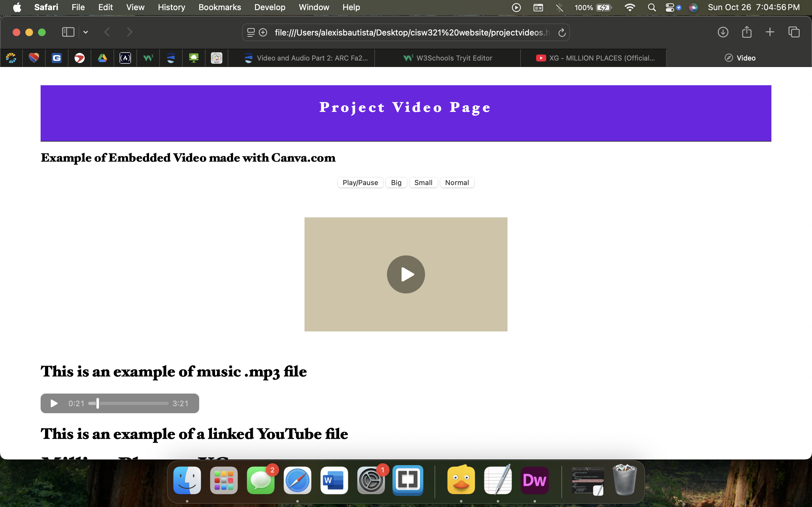812x507 pixels.
Task: Click the audio progress slider track
Action: pyautogui.click(x=134, y=403)
